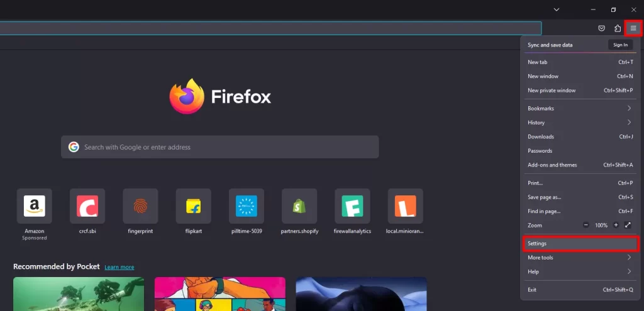644x311 pixels.
Task: Open the flipkart shortcut tile
Action: pyautogui.click(x=194, y=206)
